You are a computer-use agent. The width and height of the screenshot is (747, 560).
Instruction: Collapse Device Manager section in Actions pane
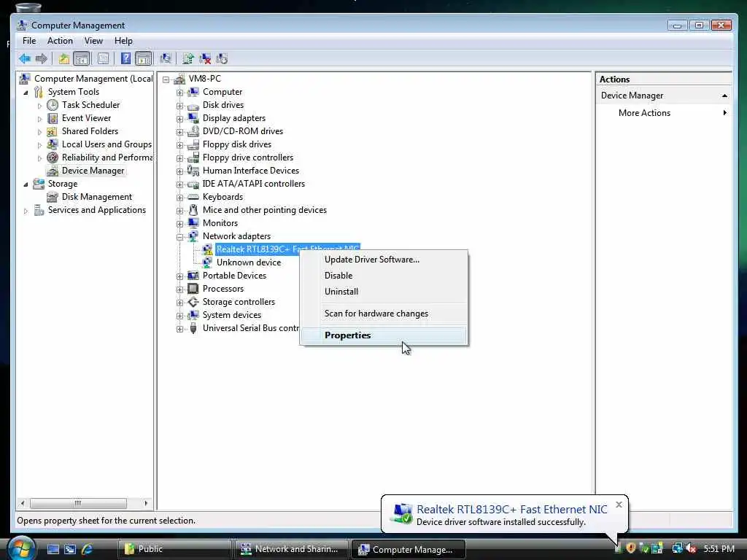(x=724, y=96)
